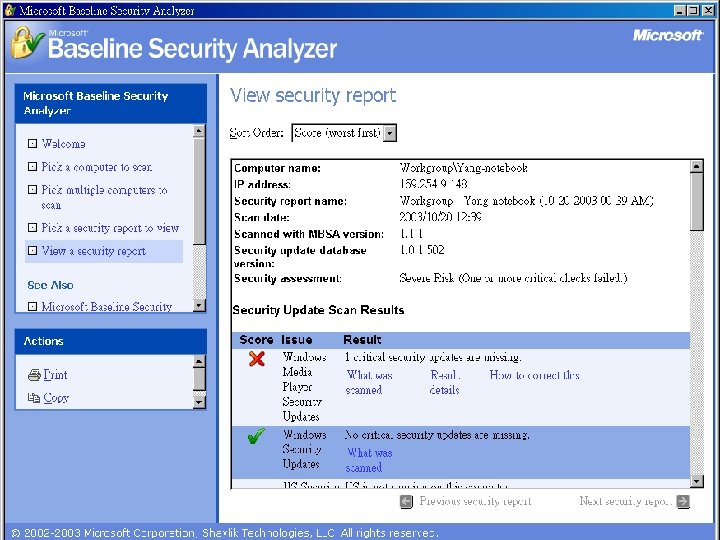Click 'Security Update Scan Results' heading
Screen dimensions: 720x540
(318, 310)
